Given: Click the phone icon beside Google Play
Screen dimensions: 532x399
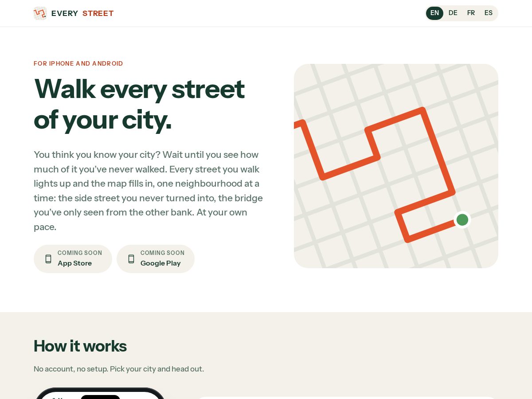Looking at the screenshot, I should (x=131, y=259).
